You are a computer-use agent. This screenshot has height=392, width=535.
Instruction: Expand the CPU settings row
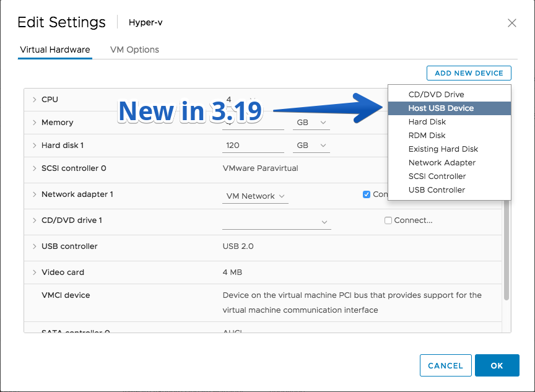pyautogui.click(x=35, y=100)
